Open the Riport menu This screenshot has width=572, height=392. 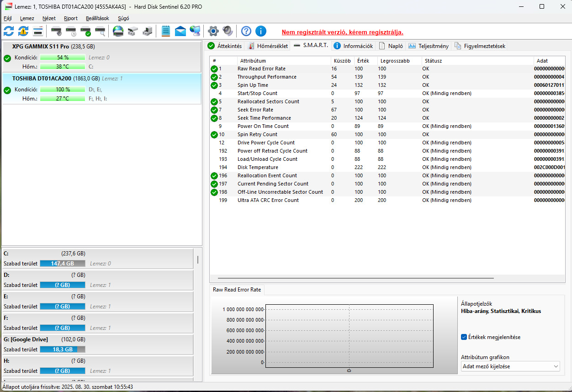click(x=71, y=18)
